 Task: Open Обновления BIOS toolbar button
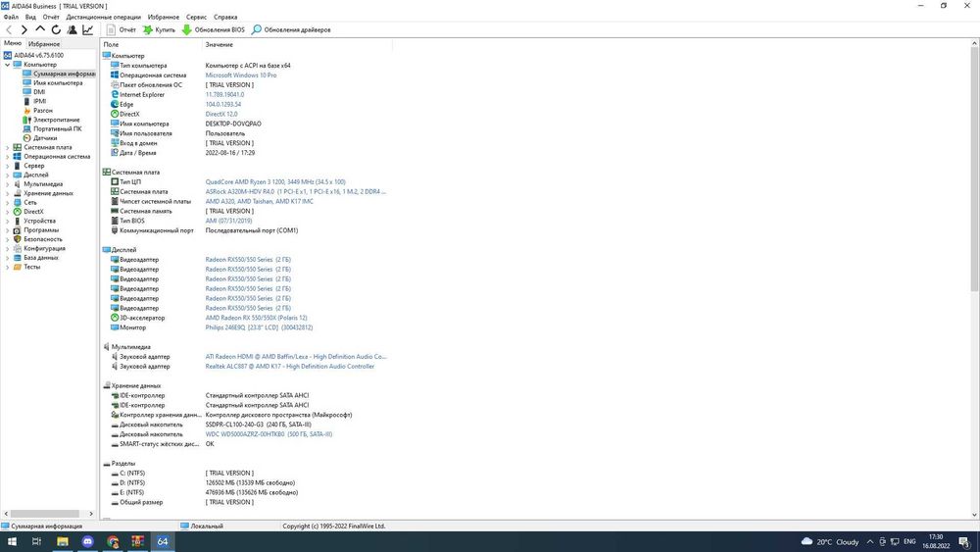click(x=213, y=29)
